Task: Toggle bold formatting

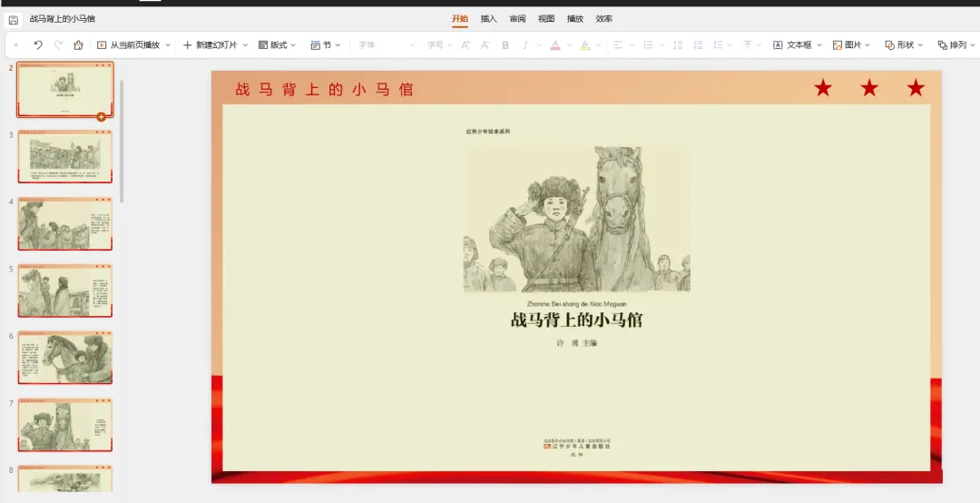Action: coord(505,45)
